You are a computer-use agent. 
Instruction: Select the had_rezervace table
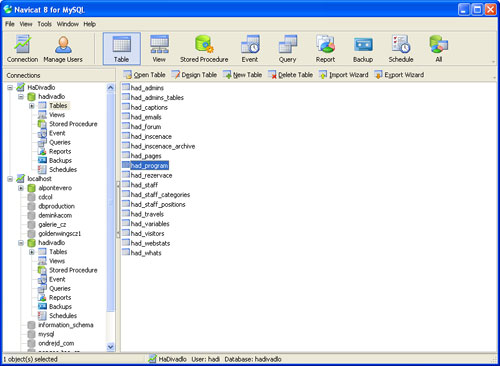pos(147,175)
